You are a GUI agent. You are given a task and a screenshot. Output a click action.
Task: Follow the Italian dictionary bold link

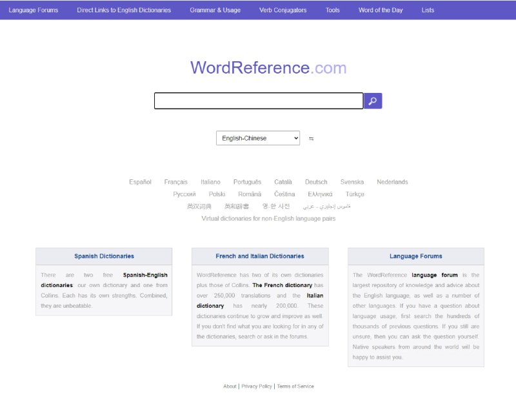260,301
